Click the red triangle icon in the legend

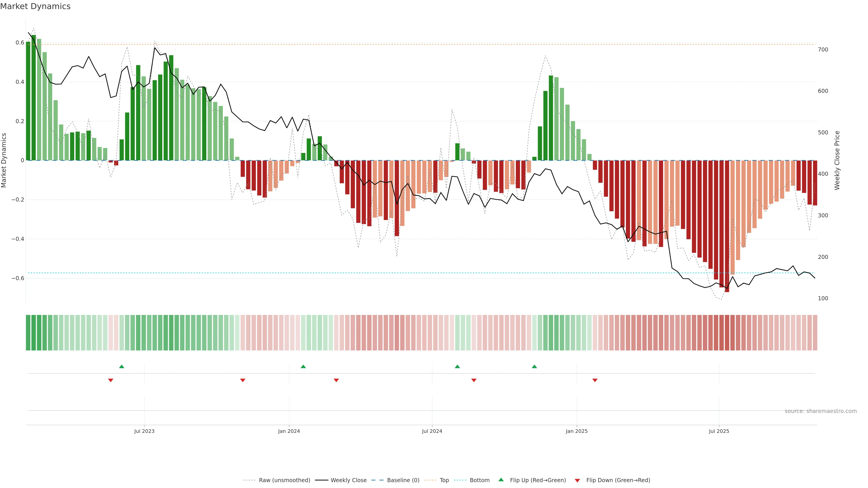click(x=577, y=481)
